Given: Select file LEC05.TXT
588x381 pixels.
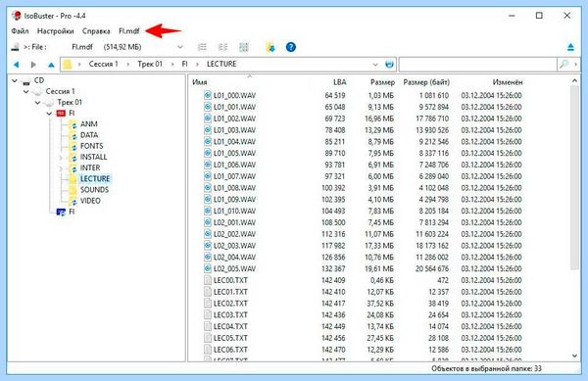Looking at the screenshot, I should click(x=230, y=338).
